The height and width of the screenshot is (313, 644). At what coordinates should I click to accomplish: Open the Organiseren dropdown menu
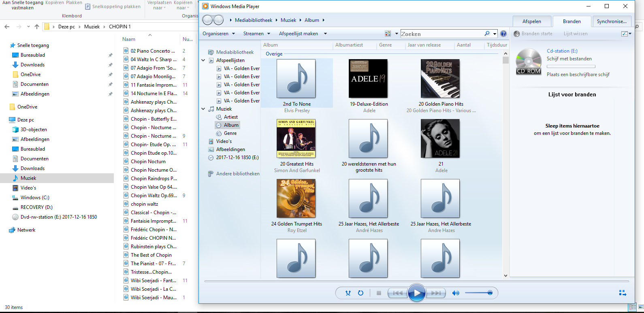tap(219, 34)
